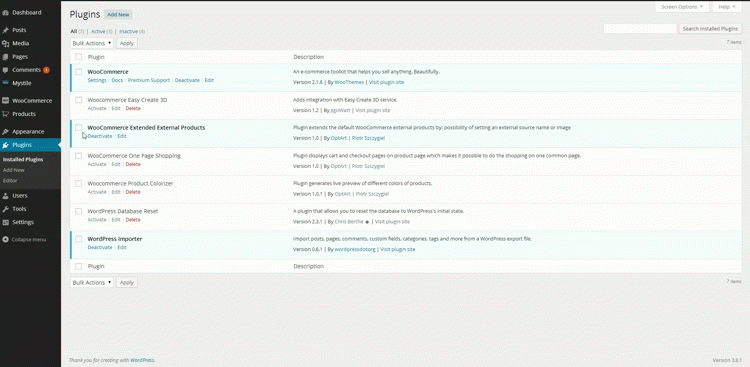Viewport: 750px width, 367px height.
Task: Filter plugins by Inactive
Action: 129,32
